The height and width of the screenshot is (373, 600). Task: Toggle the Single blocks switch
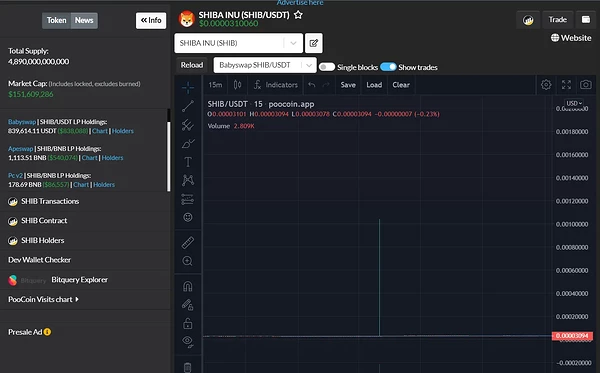coord(327,67)
